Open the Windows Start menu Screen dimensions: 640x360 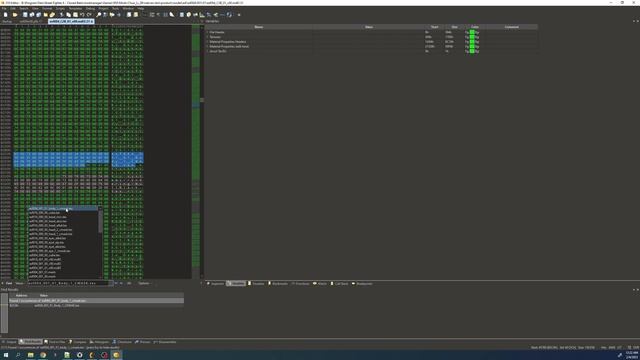pyautogui.click(x=6, y=355)
